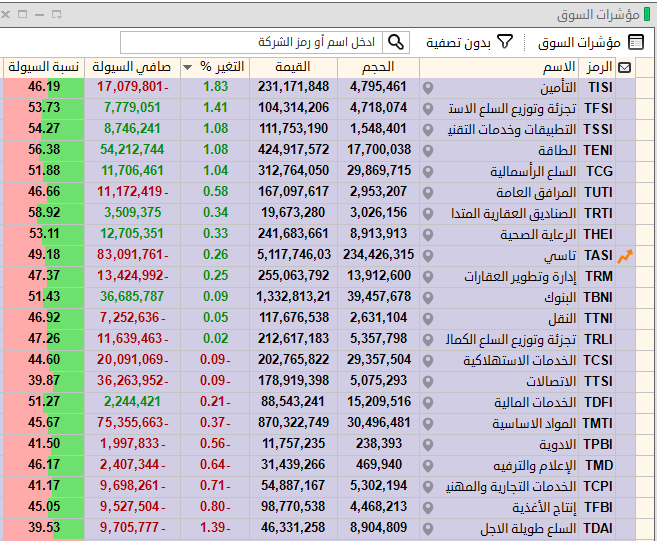
Task: Sort by الاسم column header
Action: 499,67
